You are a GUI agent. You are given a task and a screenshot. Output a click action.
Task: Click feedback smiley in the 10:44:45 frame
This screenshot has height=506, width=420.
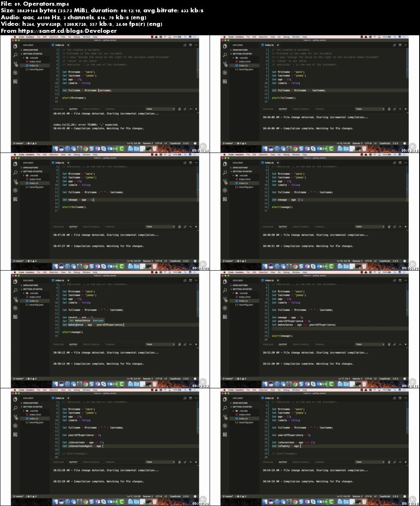[x=195, y=143]
